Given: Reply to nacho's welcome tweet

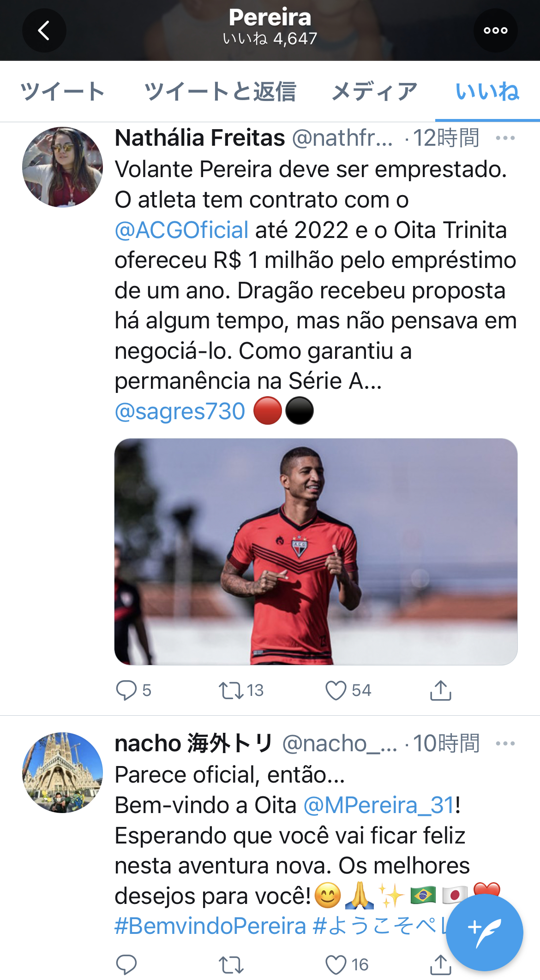Looking at the screenshot, I should click(126, 964).
